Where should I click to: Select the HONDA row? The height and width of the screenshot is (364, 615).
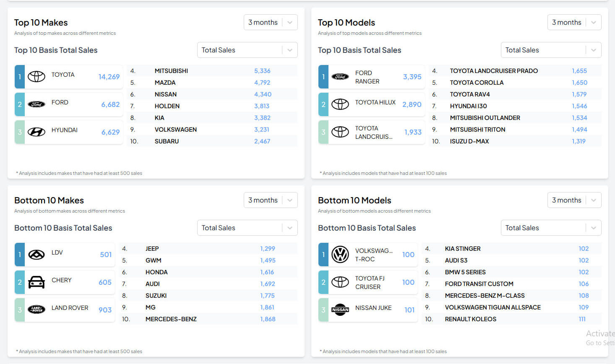[208, 272]
